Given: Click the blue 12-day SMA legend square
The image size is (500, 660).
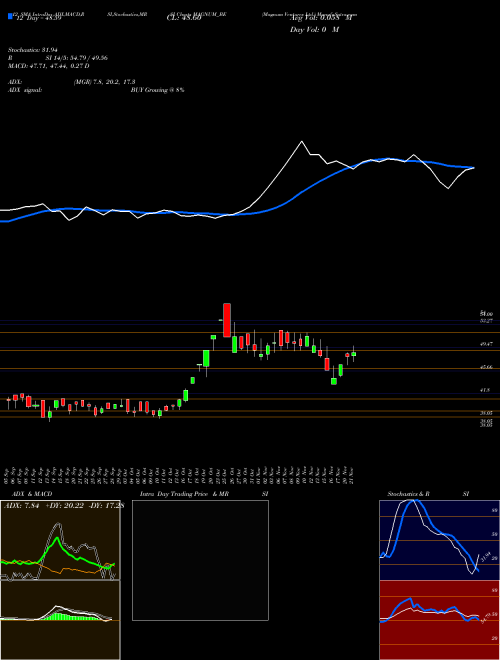Looking at the screenshot, I should tap(10, 16).
